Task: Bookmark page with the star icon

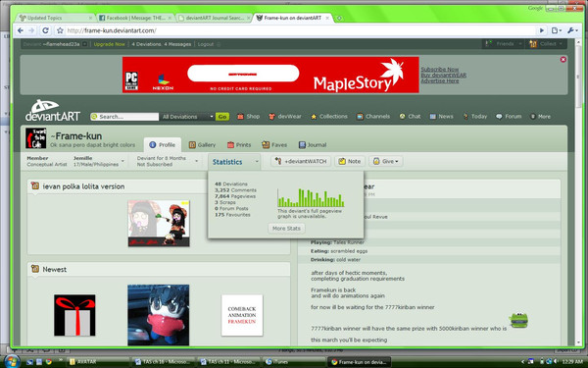Action: click(60, 30)
